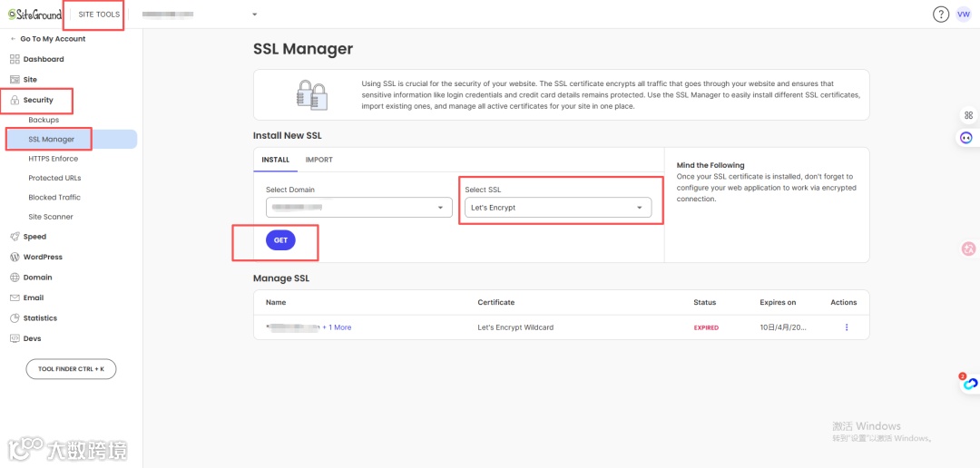Click the round face assistant icon on right edge

pyautogui.click(x=967, y=138)
